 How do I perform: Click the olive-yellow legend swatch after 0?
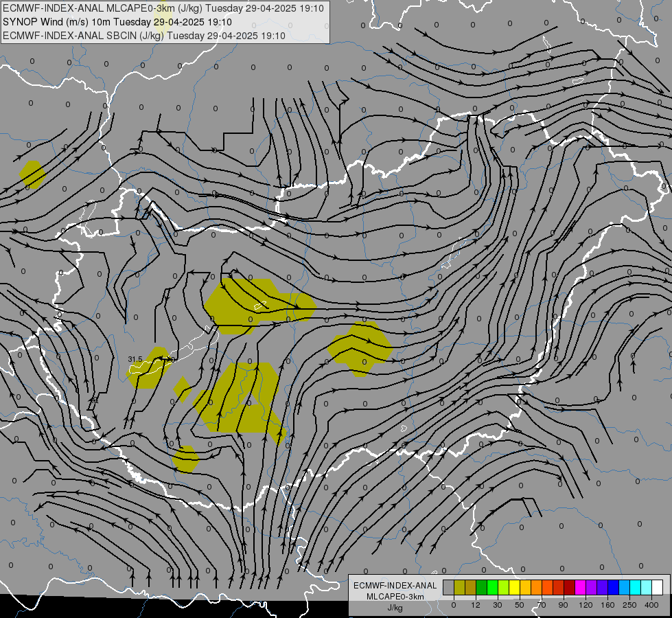pos(459,587)
